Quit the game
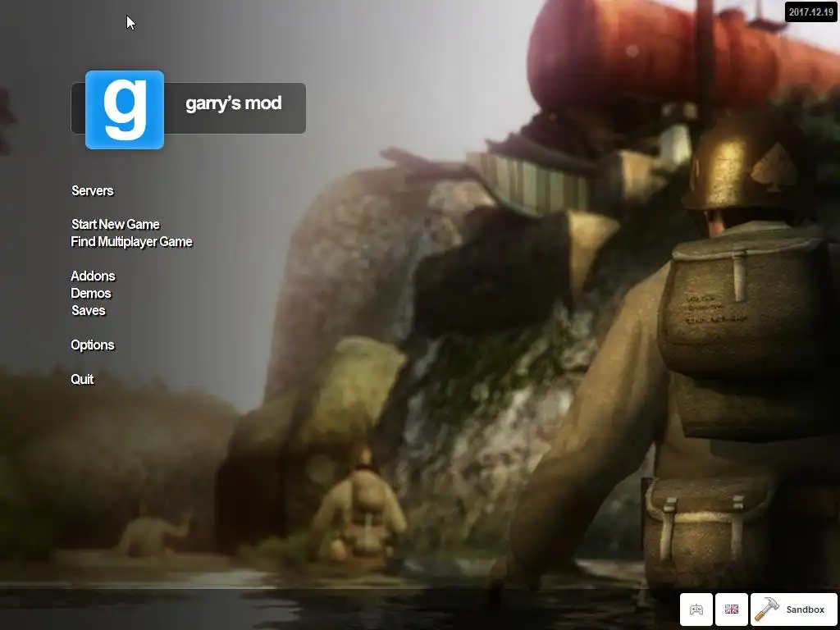 [82, 379]
